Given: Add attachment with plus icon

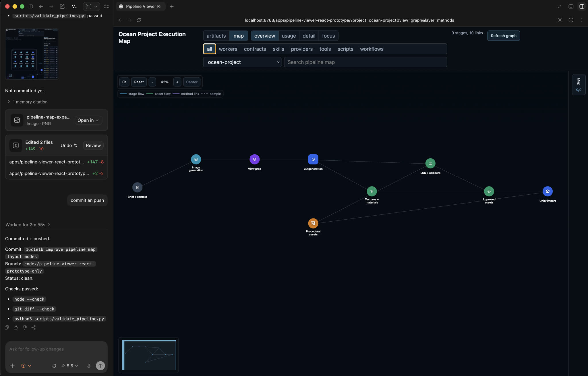Looking at the screenshot, I should pyautogui.click(x=12, y=366).
